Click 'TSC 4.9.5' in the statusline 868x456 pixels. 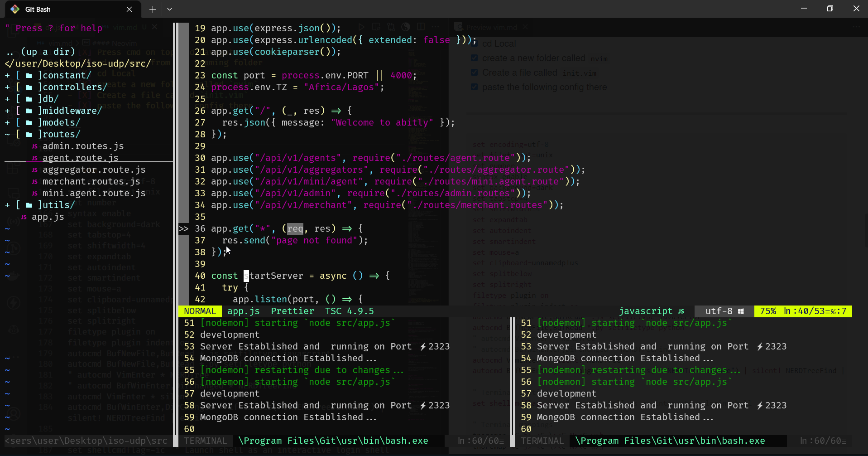pyautogui.click(x=350, y=311)
